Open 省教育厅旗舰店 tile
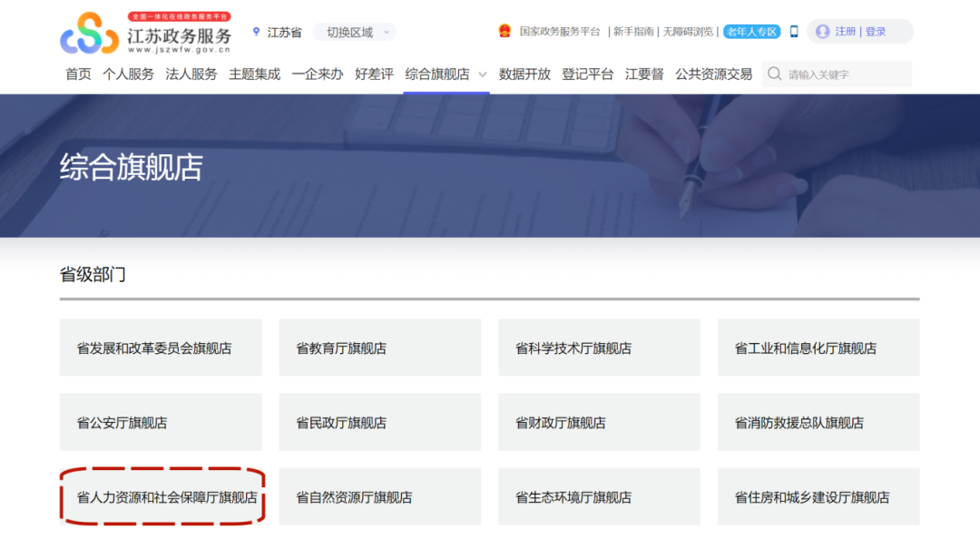 coord(379,348)
